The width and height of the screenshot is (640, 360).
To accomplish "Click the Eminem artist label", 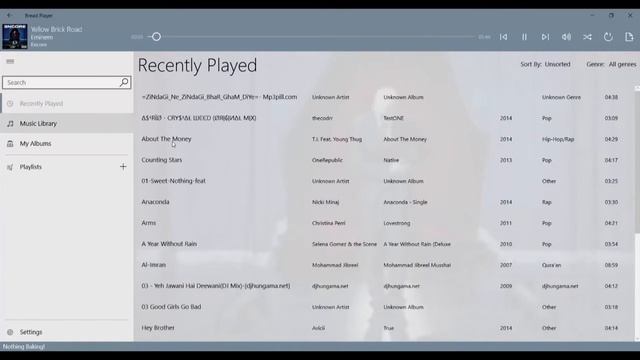I will 42,37.
